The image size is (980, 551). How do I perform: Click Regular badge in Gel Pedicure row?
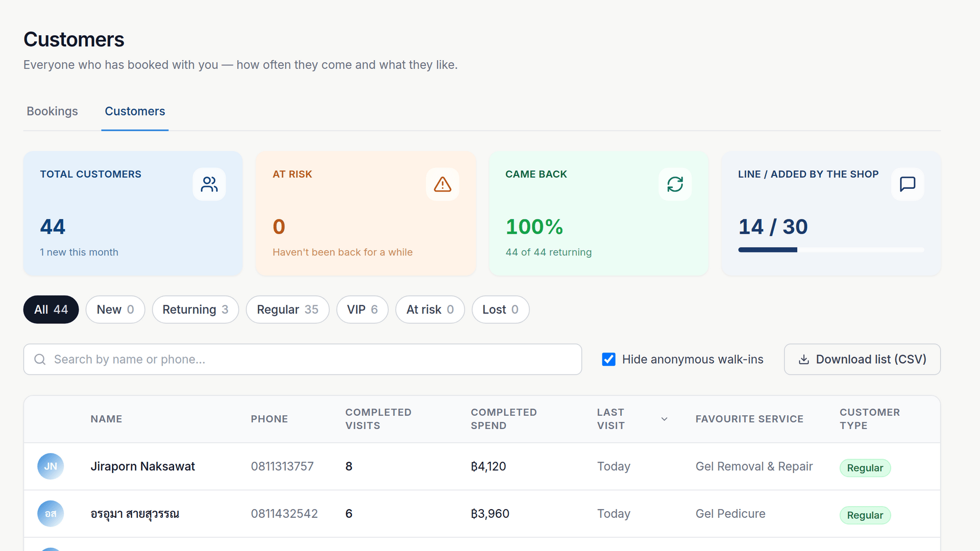865,515
